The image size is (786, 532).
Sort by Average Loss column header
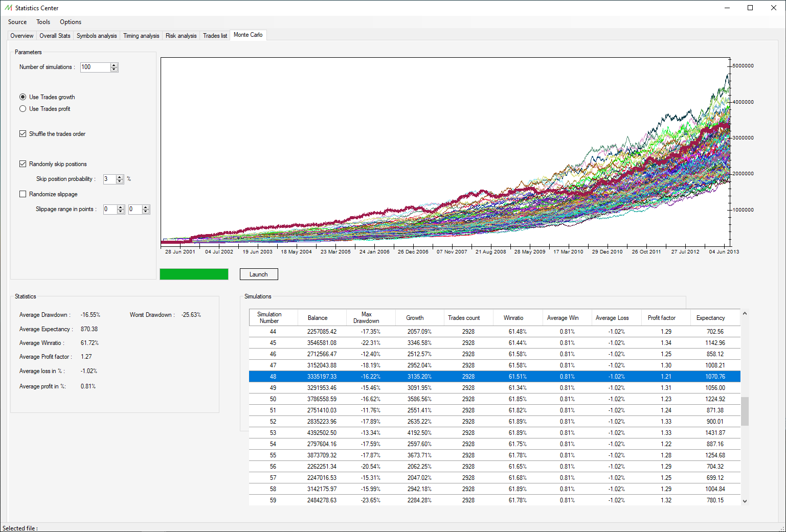(616, 317)
